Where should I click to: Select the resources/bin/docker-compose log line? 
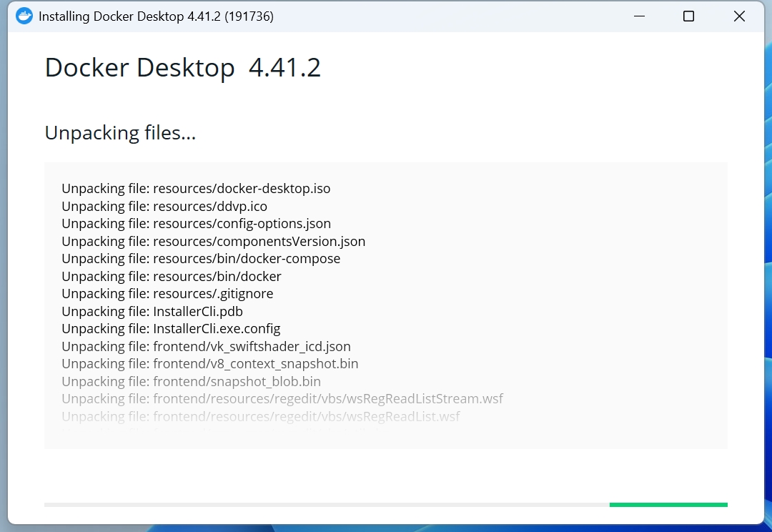point(201,259)
